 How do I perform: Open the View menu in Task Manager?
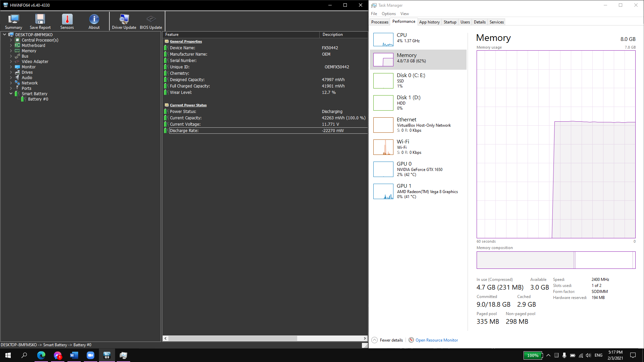[405, 14]
